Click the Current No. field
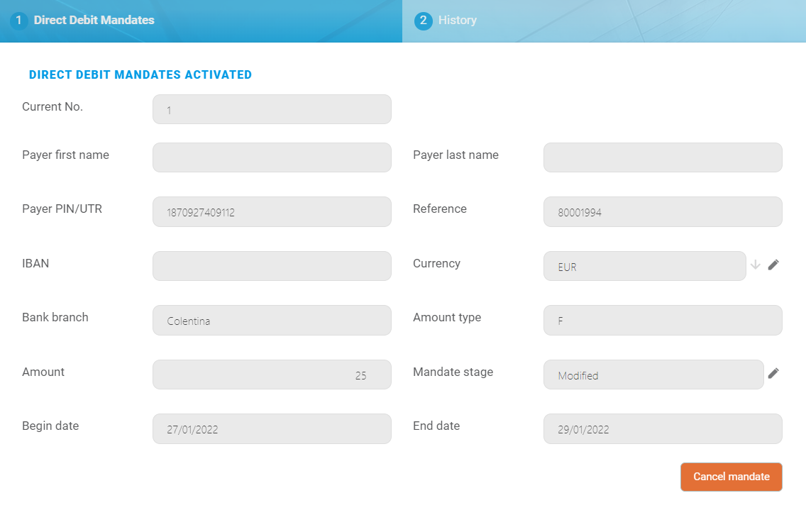This screenshot has height=532, width=806. coord(272,110)
